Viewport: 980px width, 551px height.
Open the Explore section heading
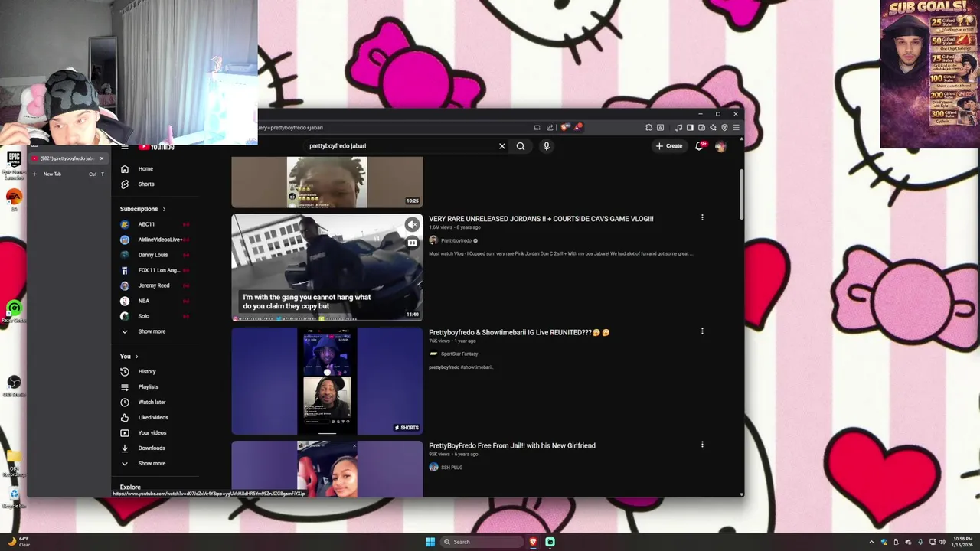click(x=130, y=487)
